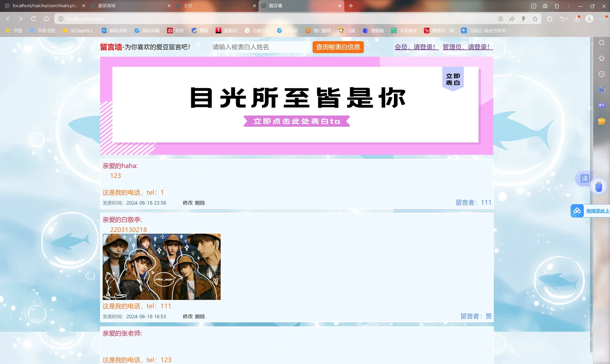Open history from the right sidebar
The width and height of the screenshot is (610, 364).
(x=602, y=74)
